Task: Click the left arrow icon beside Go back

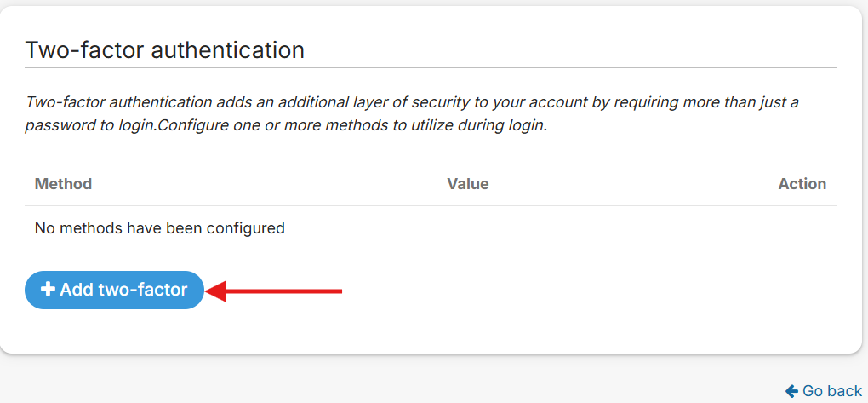Action: 791,391
